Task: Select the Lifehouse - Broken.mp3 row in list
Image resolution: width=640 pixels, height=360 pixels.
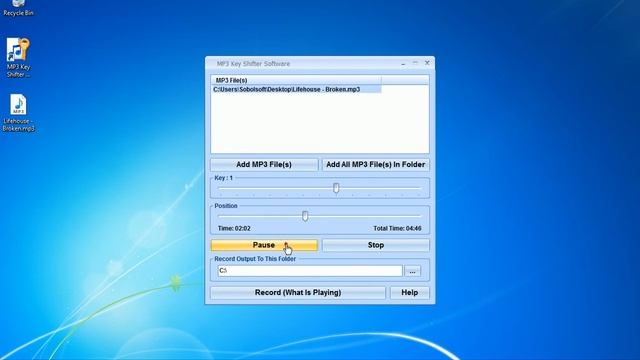Action: tap(296, 89)
